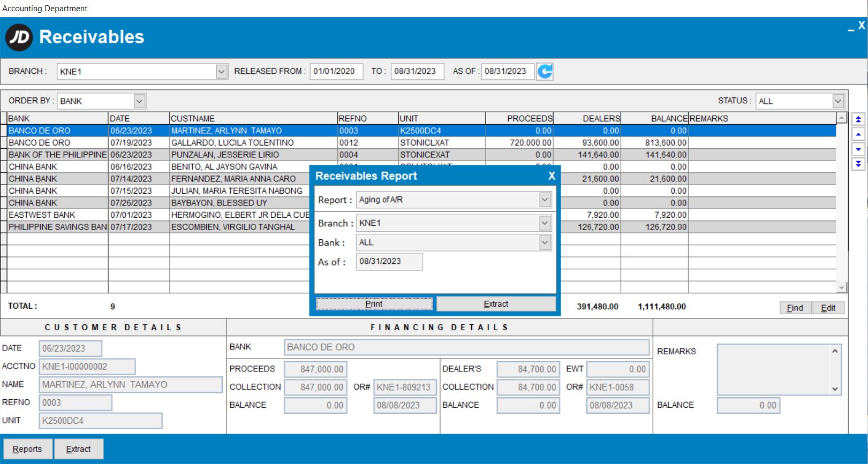
Task: Open Reports from the bottom bar
Action: (x=27, y=449)
